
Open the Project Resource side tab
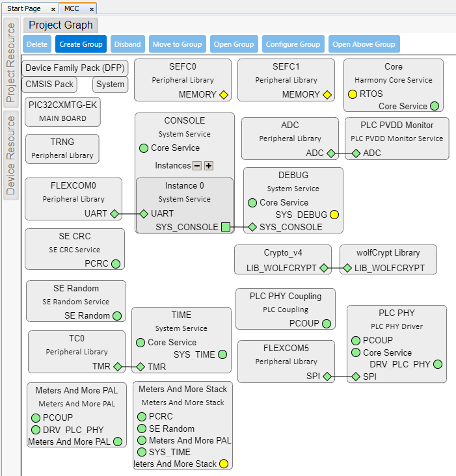pos(11,62)
